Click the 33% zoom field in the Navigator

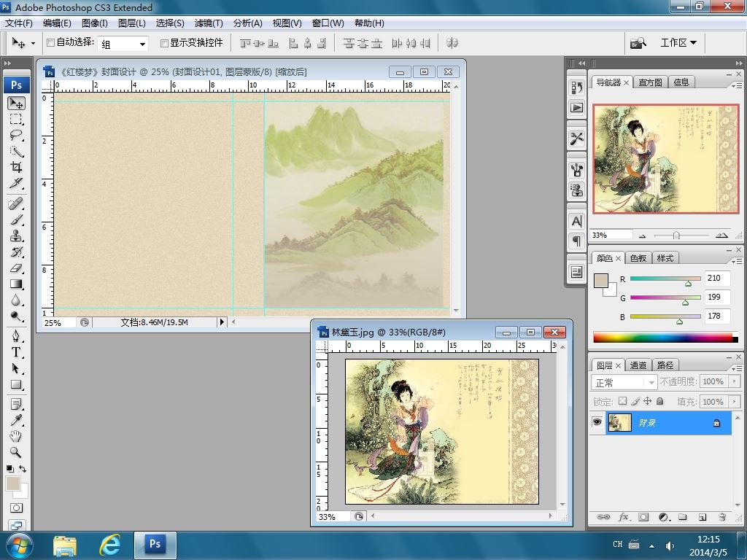click(x=611, y=236)
